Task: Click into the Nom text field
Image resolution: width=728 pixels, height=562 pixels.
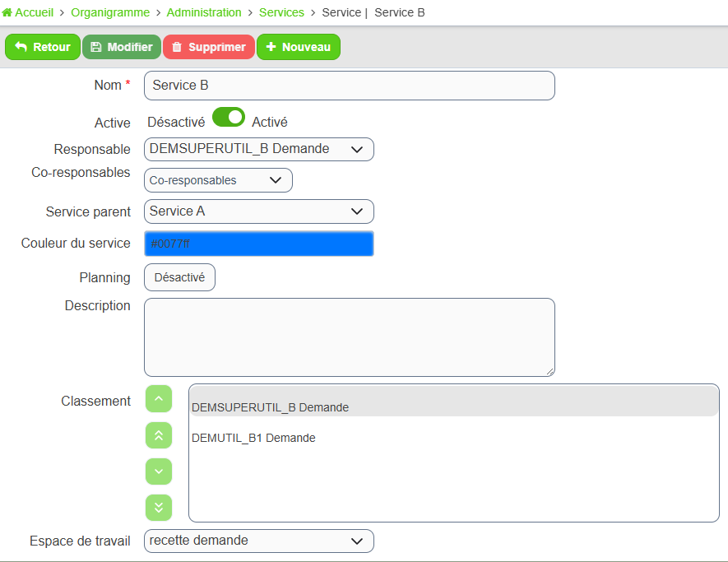Action: 350,86
